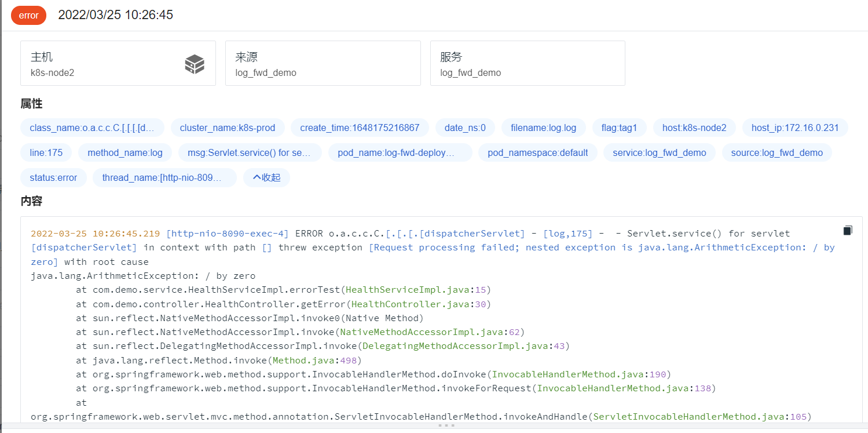868x433 pixels.
Task: Click the create_time:1648175216867 tag
Action: [x=360, y=128]
